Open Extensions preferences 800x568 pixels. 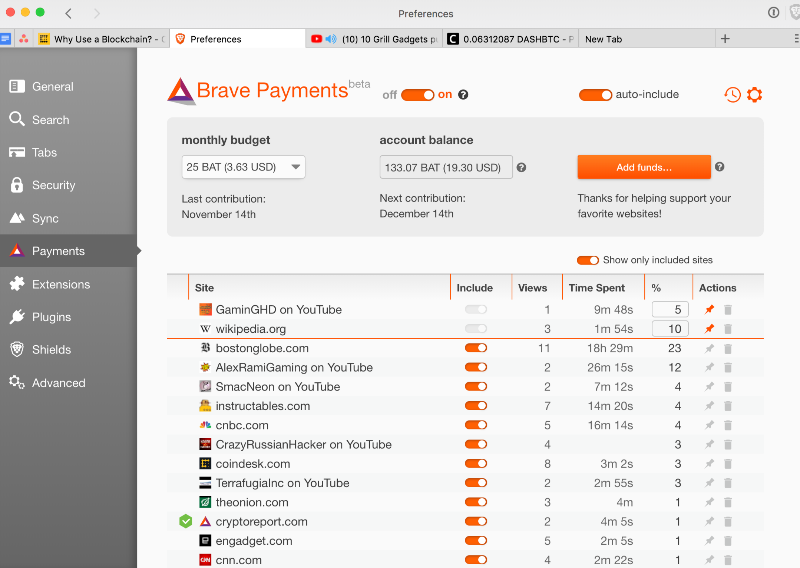tap(68, 284)
